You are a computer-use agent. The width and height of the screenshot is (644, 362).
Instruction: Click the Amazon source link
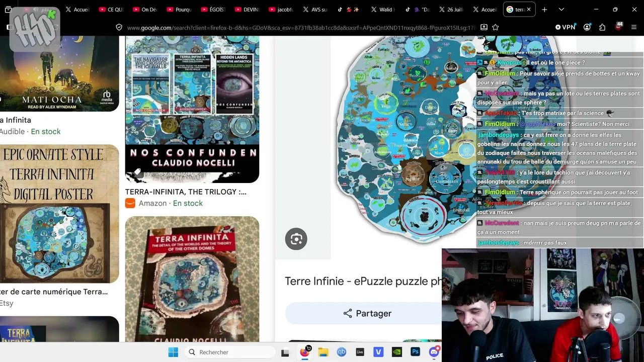[152, 203]
